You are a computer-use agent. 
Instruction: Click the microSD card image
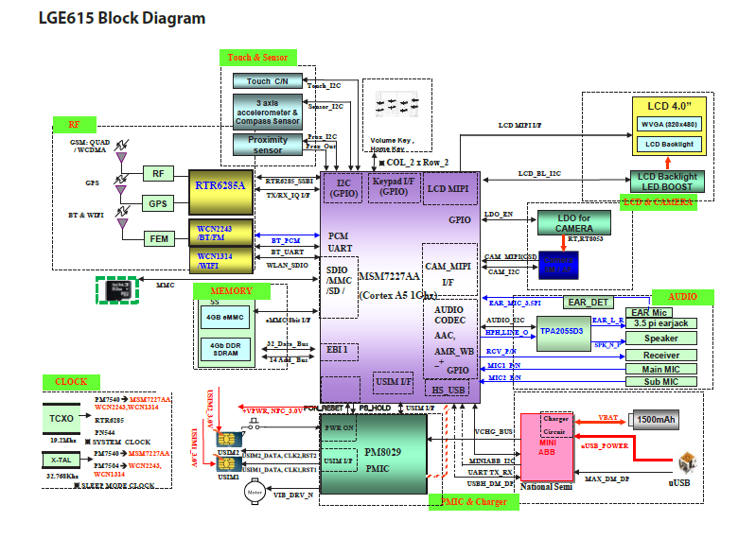pyautogui.click(x=118, y=290)
